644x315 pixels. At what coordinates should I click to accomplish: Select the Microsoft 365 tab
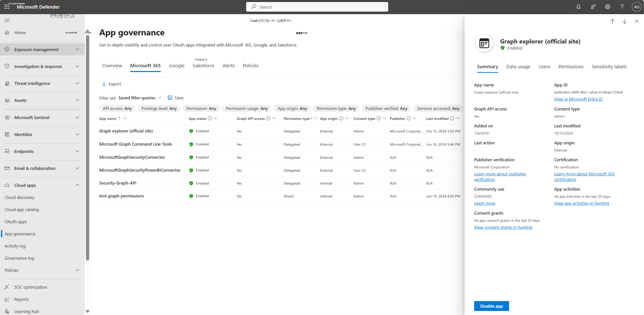145,65
